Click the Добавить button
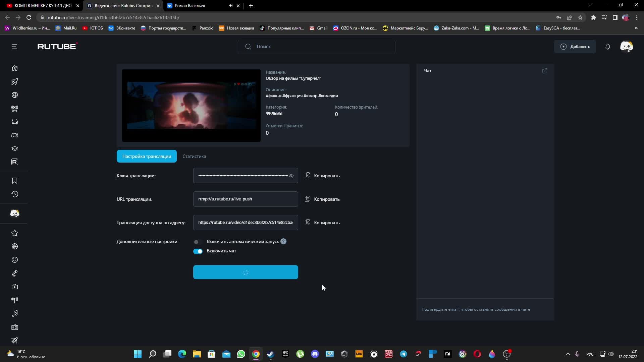 [575, 47]
